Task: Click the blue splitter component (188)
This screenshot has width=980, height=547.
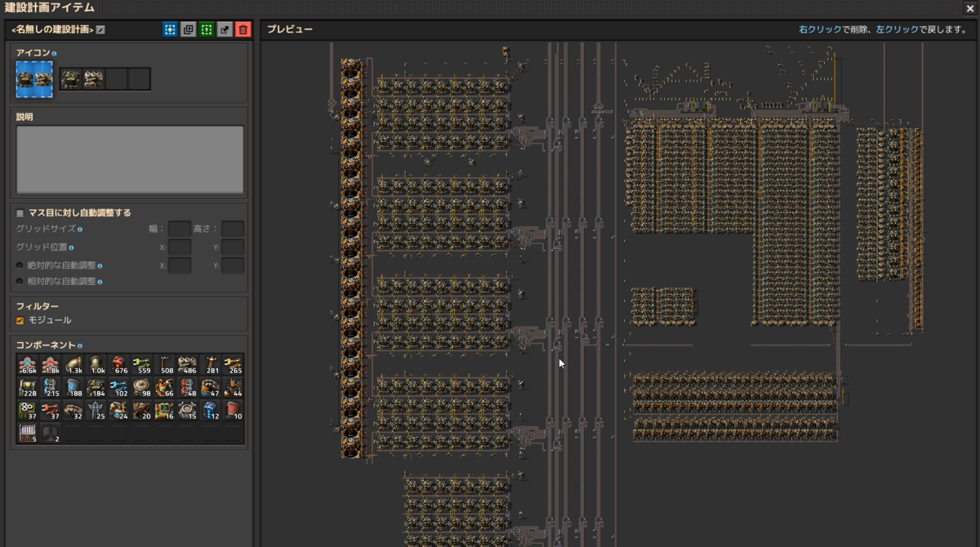Action: point(73,387)
